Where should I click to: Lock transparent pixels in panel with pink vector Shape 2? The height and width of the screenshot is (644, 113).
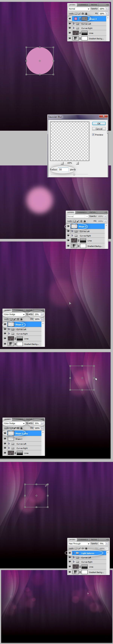tap(76, 13)
